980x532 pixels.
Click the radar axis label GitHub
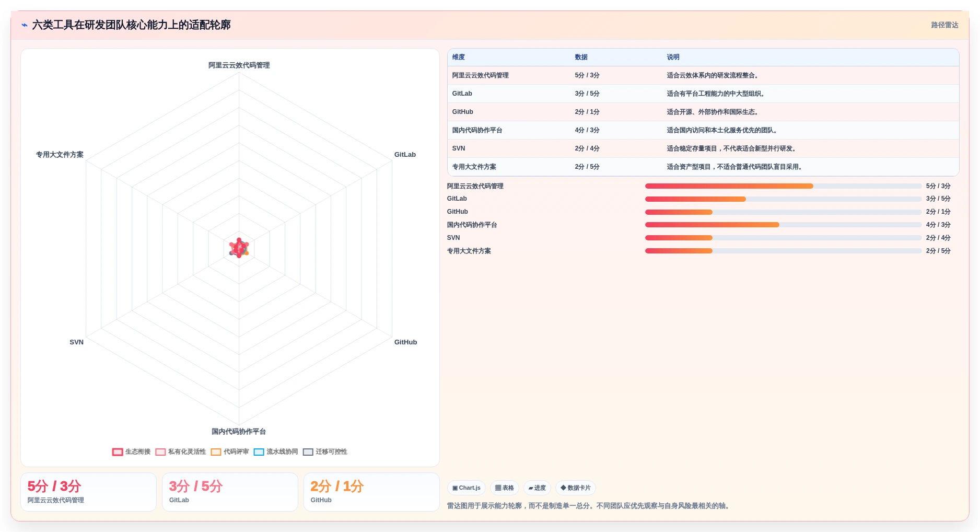pyautogui.click(x=405, y=342)
